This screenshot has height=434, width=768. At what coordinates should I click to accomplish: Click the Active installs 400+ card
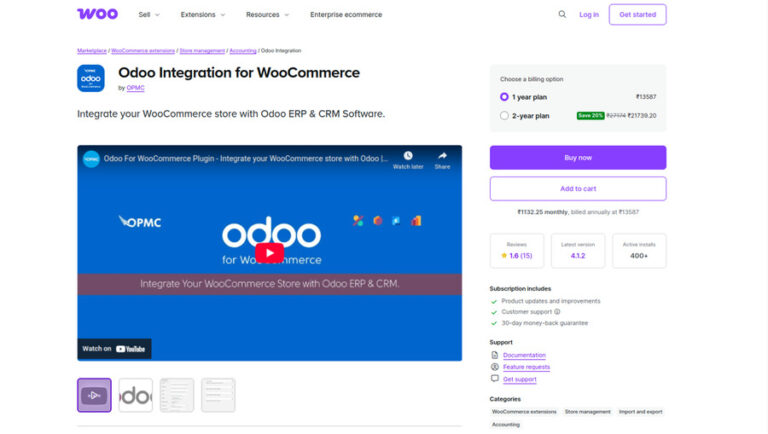639,251
